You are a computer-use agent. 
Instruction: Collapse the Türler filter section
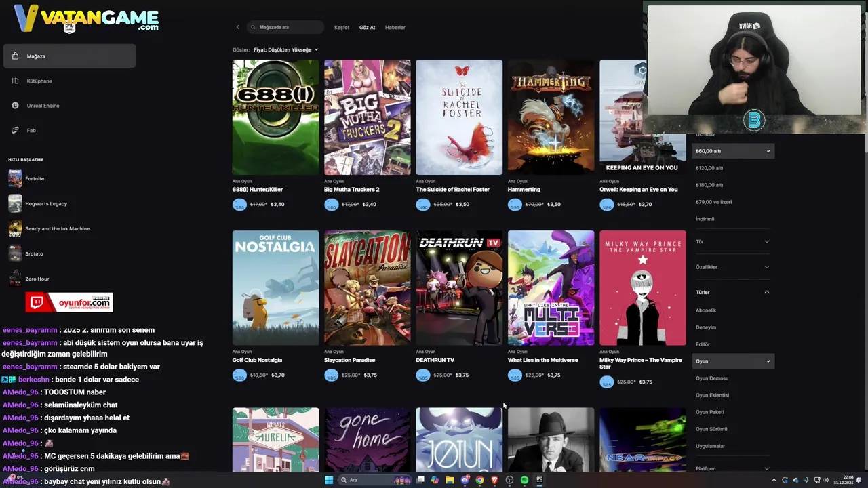pyautogui.click(x=733, y=292)
